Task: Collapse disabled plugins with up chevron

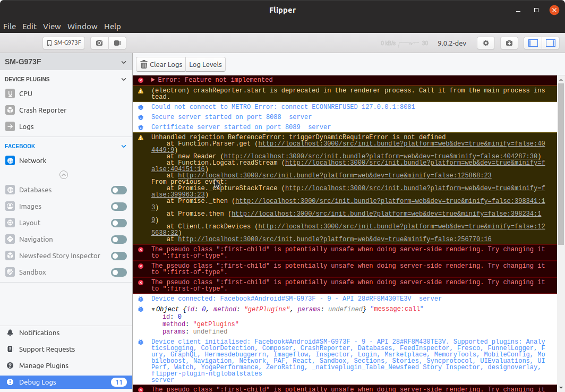Action: coord(63,175)
